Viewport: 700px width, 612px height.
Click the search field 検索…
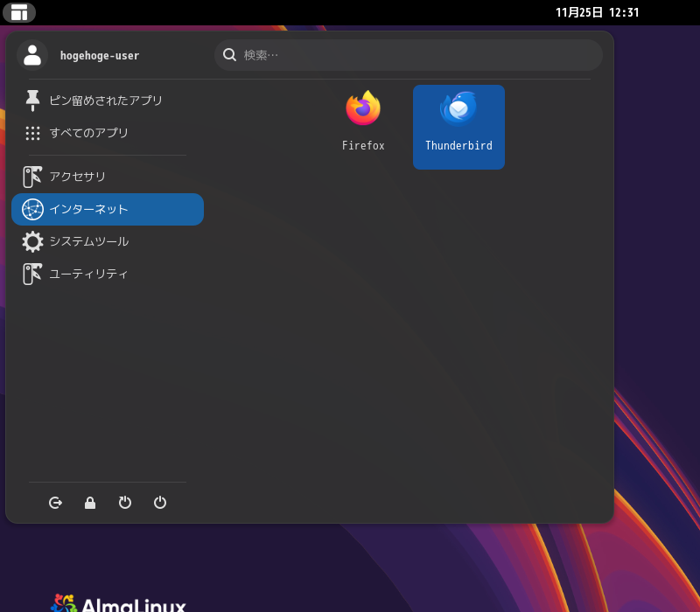(x=409, y=55)
